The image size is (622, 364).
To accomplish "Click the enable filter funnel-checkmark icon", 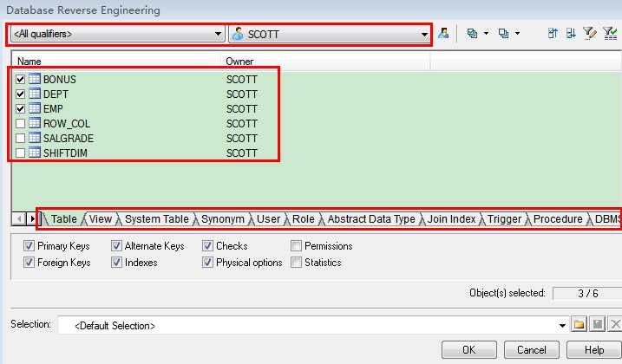I will tap(610, 33).
